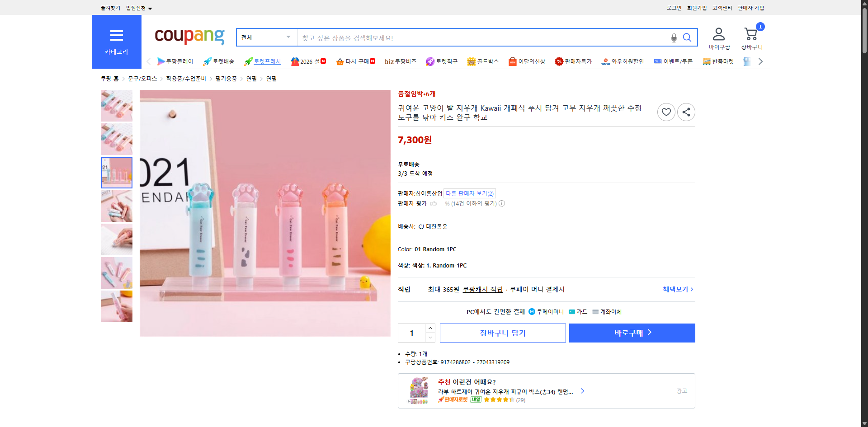
Task: Select the third product thumbnail
Action: (x=116, y=172)
